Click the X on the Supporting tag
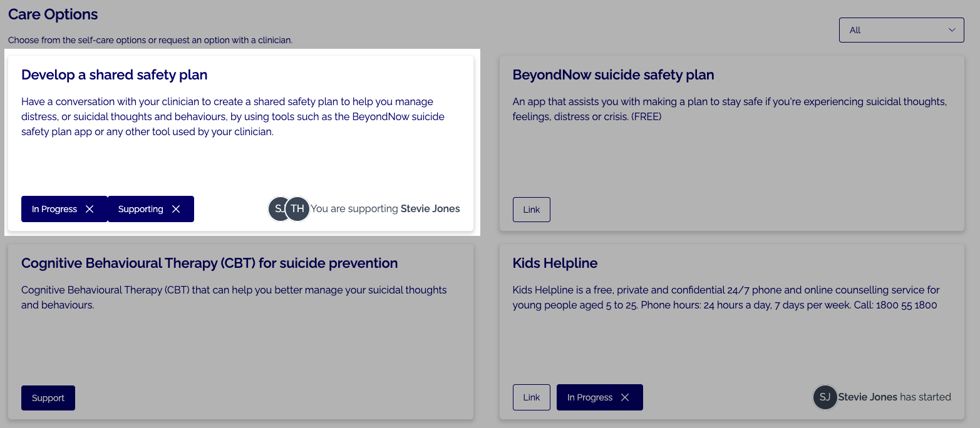 [x=176, y=209]
